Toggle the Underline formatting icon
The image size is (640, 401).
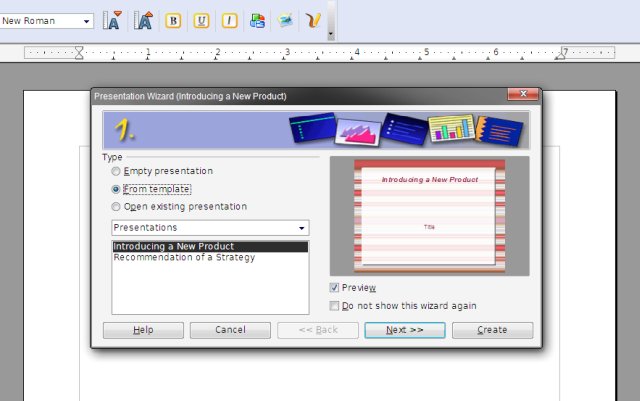coord(201,20)
